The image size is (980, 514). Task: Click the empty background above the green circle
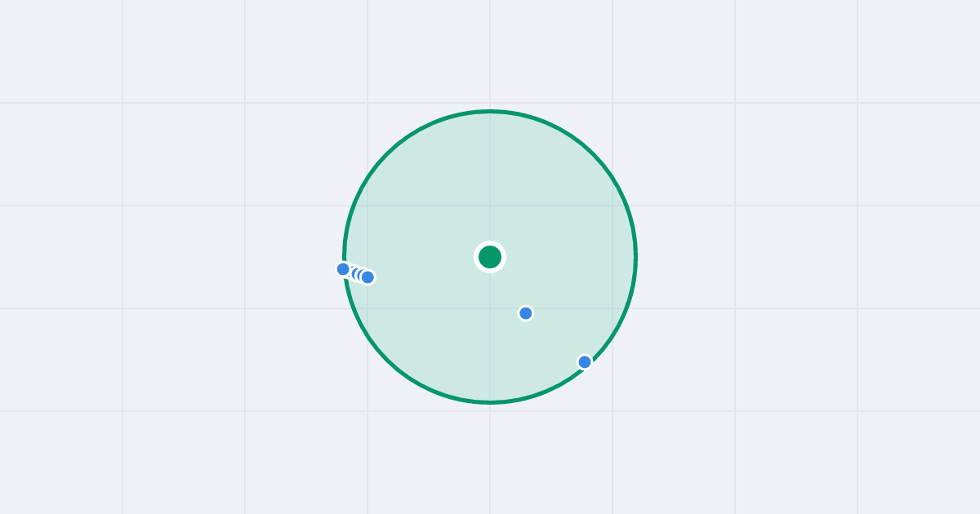tap(490, 53)
